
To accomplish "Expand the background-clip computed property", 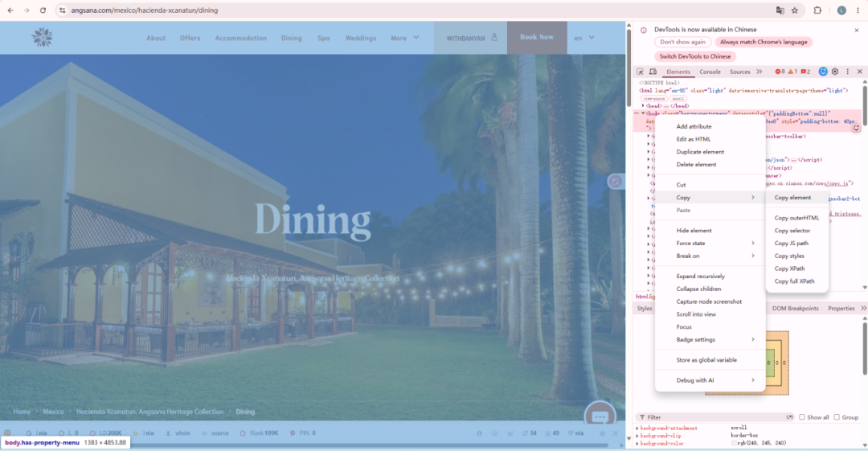I will 637,436.
